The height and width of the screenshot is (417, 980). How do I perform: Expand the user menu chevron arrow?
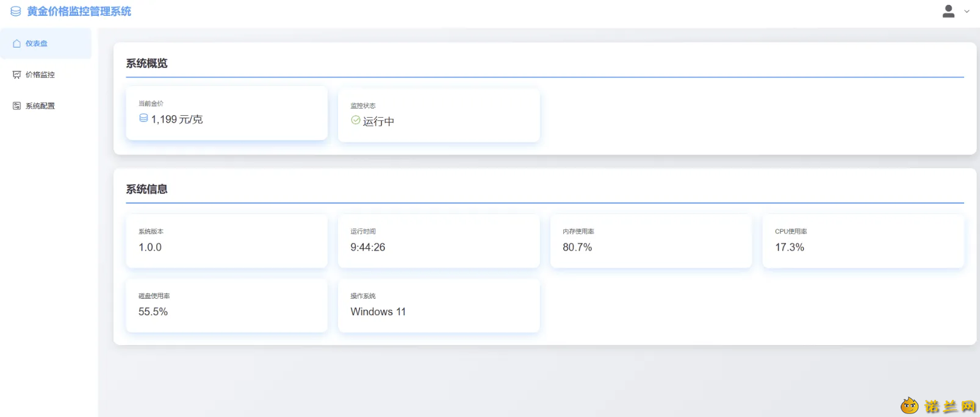967,12
